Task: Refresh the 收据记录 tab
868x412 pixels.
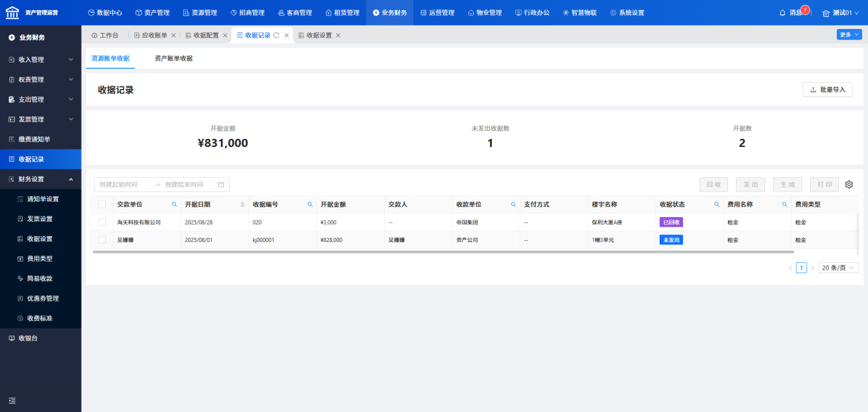Action: [x=277, y=35]
